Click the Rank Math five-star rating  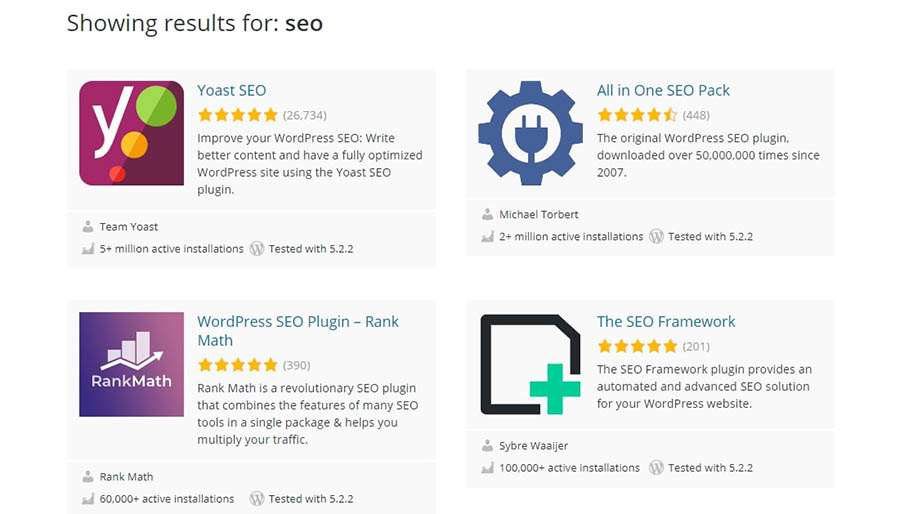click(238, 365)
